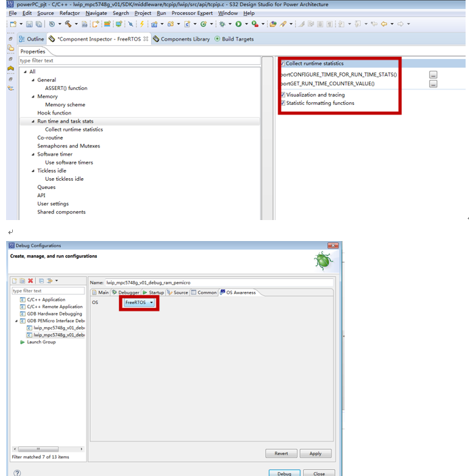Click the Save toolbar icon

pos(29,24)
